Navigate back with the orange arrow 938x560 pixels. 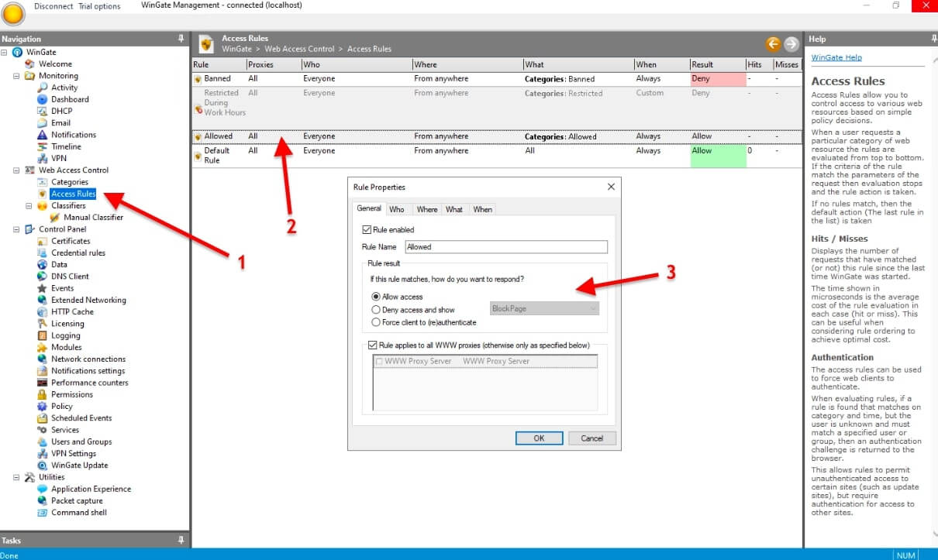coord(772,44)
